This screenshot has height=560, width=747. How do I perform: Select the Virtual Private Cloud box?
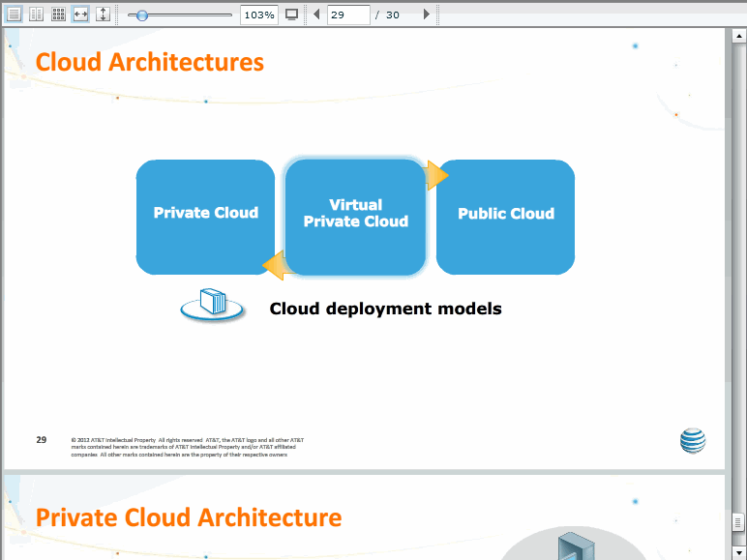pos(355,218)
